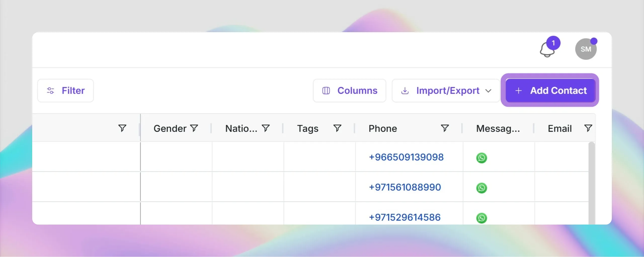
Task: Click WhatsApp icon in +971529614586 row
Action: coord(481,218)
